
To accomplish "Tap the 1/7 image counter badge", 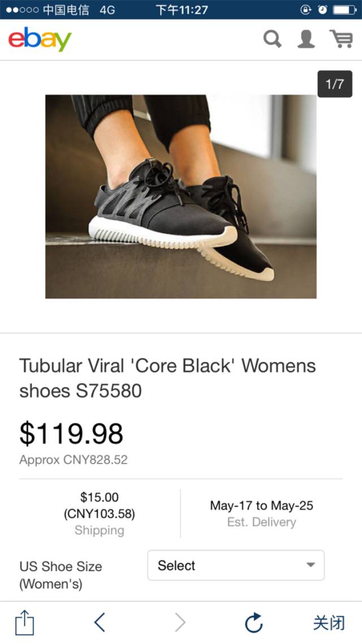I will tap(334, 84).
